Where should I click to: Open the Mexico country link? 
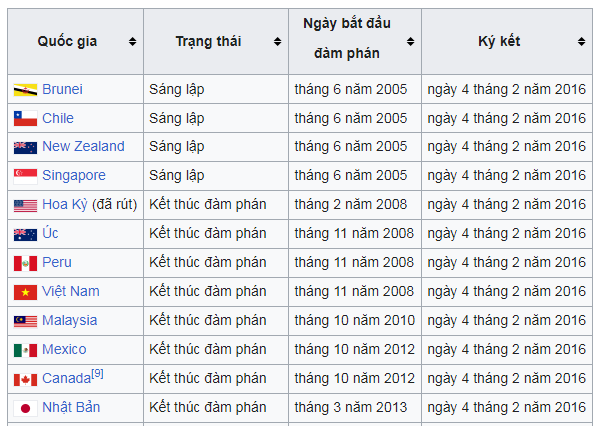[x=64, y=350]
